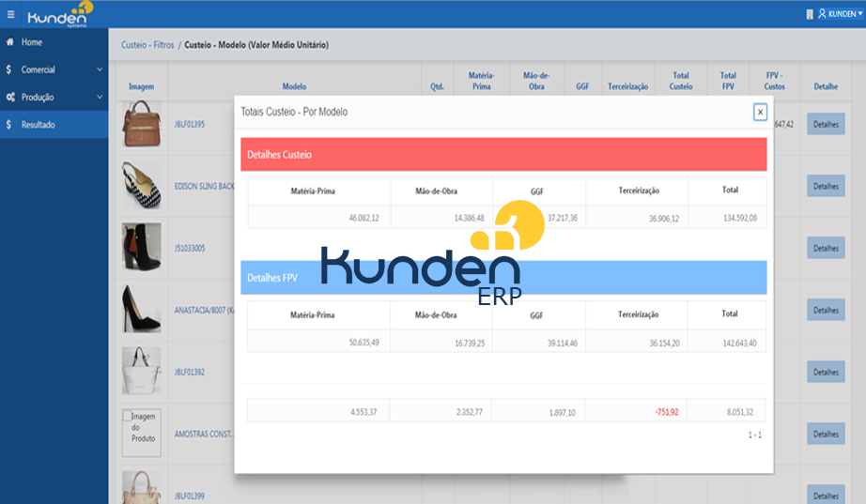
Task: Click Detalhes for ANASTACIA/8007
Action: tap(826, 311)
